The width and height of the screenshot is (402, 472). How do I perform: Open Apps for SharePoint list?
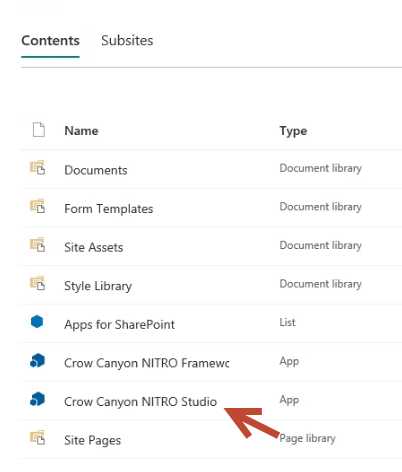point(119,325)
